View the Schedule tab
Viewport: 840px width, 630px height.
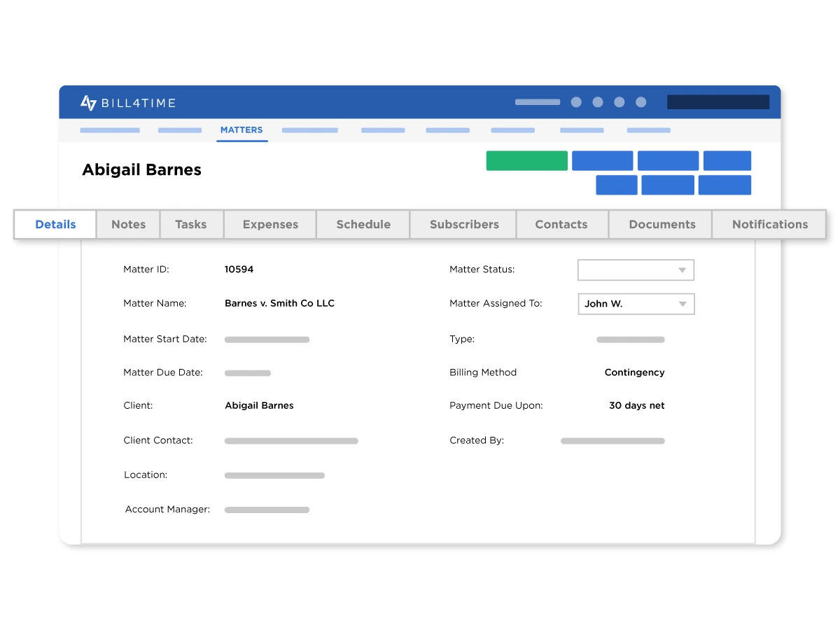coord(363,225)
